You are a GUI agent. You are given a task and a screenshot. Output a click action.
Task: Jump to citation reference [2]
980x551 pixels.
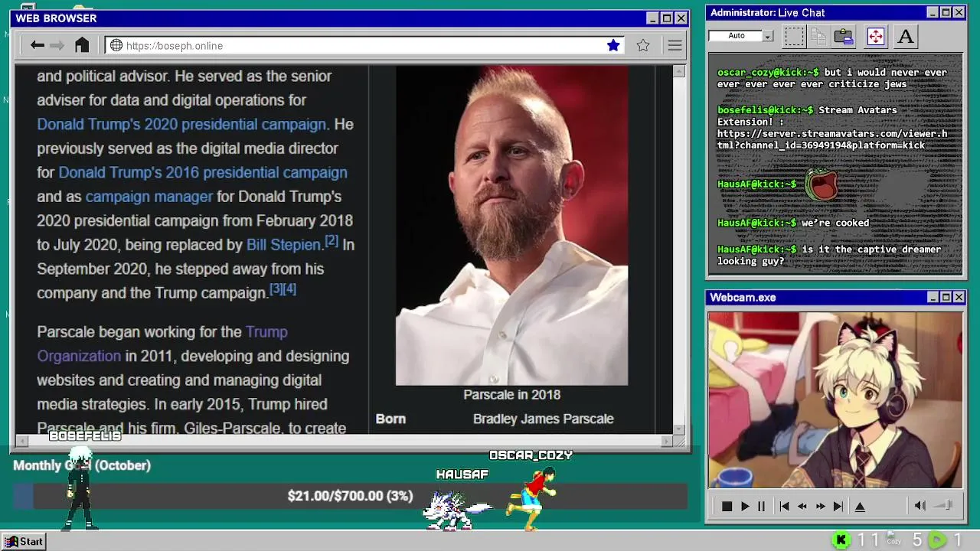[332, 241]
